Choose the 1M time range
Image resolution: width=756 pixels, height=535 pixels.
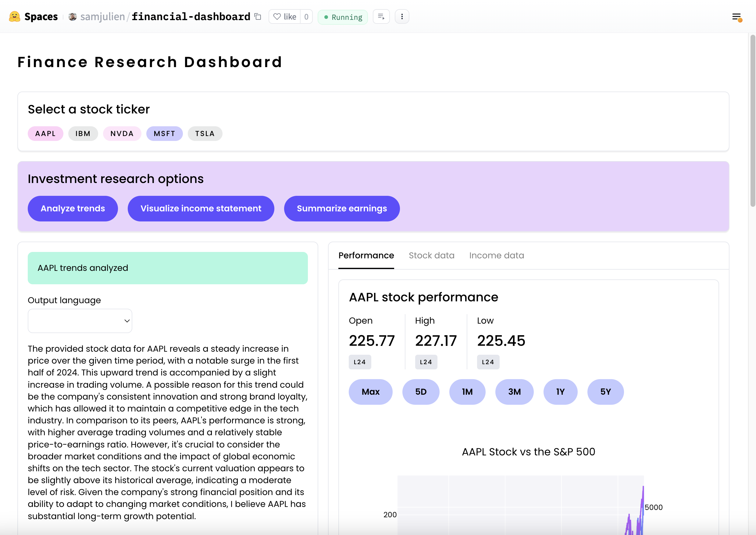[467, 392]
